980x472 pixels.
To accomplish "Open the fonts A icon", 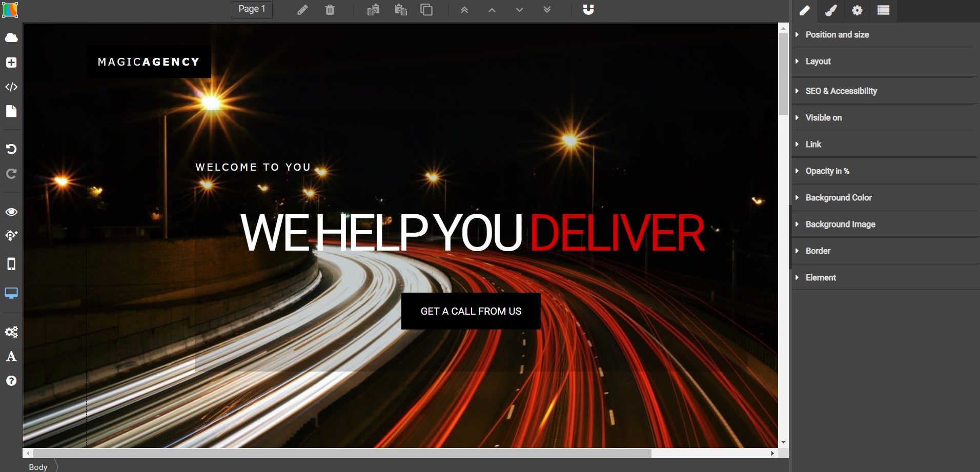I will point(11,357).
